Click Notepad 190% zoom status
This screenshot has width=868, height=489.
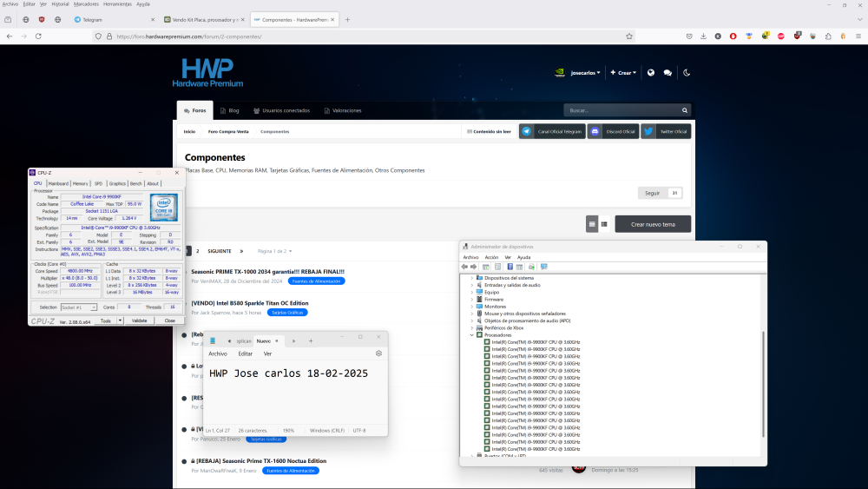tap(288, 430)
